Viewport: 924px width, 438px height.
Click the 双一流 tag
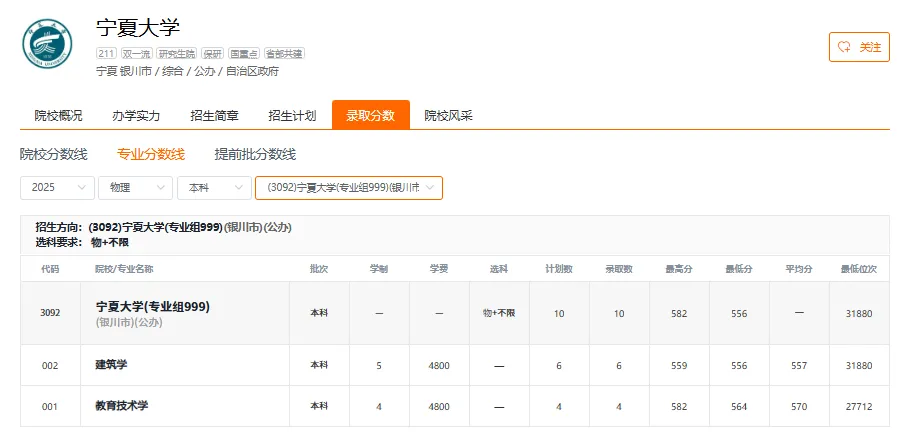(x=137, y=54)
